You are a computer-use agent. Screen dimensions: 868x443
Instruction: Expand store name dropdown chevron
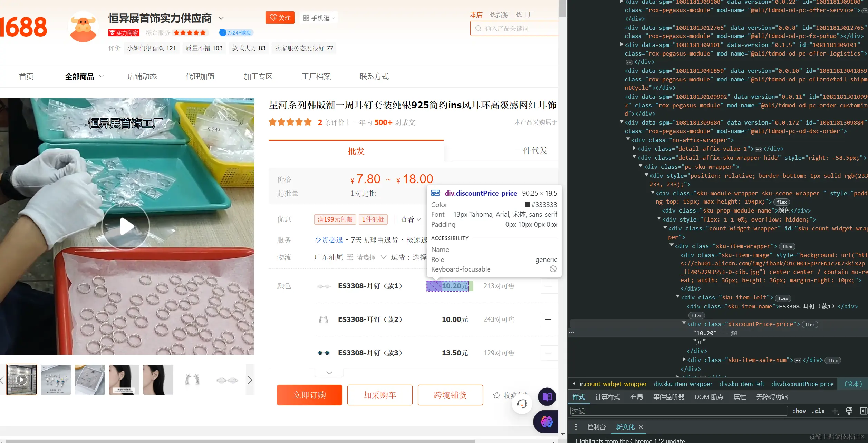click(221, 18)
